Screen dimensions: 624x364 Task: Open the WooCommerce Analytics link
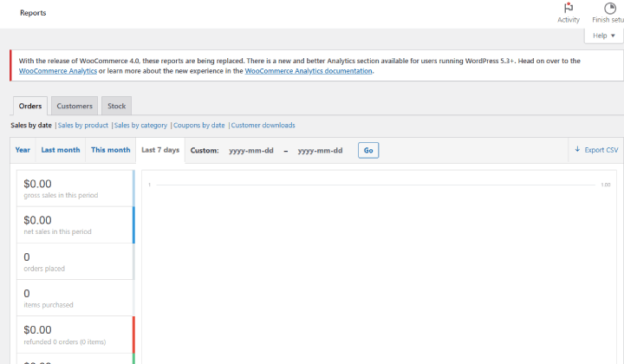coord(58,71)
